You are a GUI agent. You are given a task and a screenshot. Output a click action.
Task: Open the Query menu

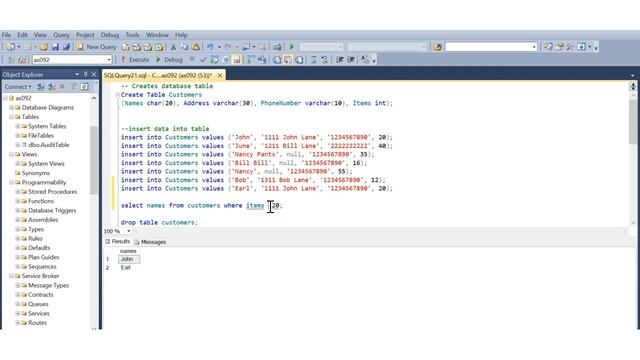61,35
